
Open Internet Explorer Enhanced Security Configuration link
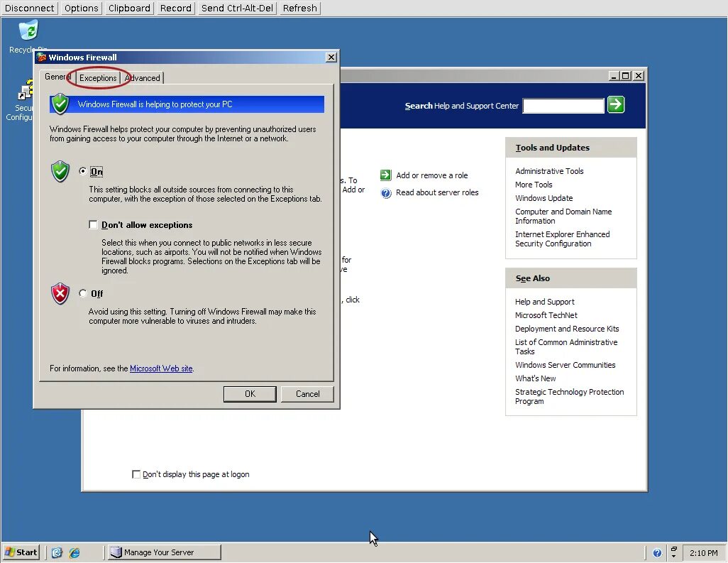[x=562, y=239]
